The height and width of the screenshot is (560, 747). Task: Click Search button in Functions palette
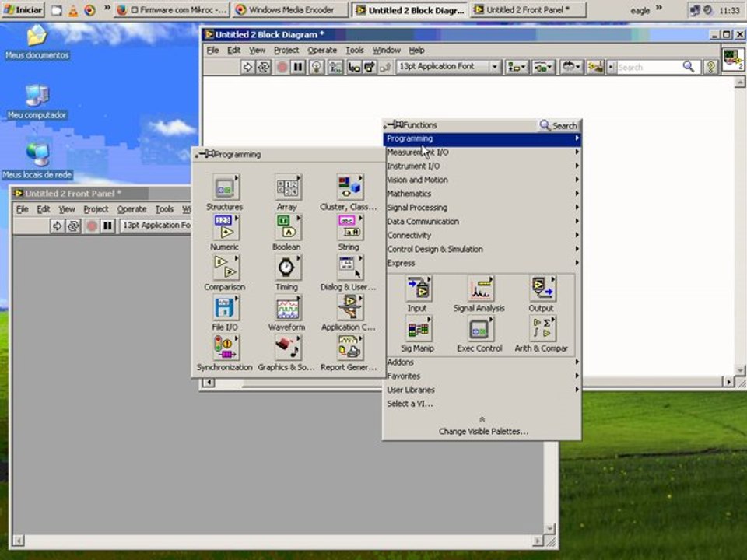click(559, 125)
